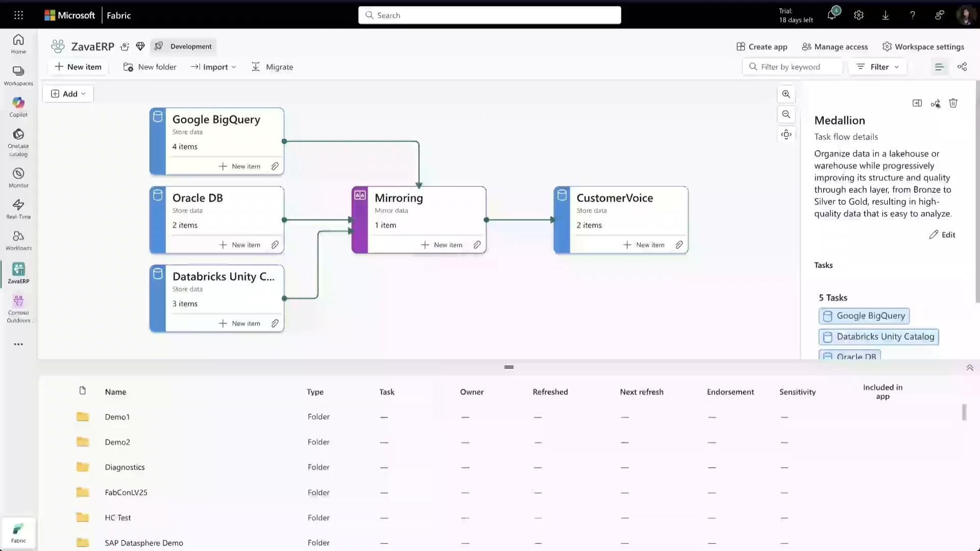The width and height of the screenshot is (980, 551).
Task: Switch to lineage view
Action: click(x=962, y=67)
